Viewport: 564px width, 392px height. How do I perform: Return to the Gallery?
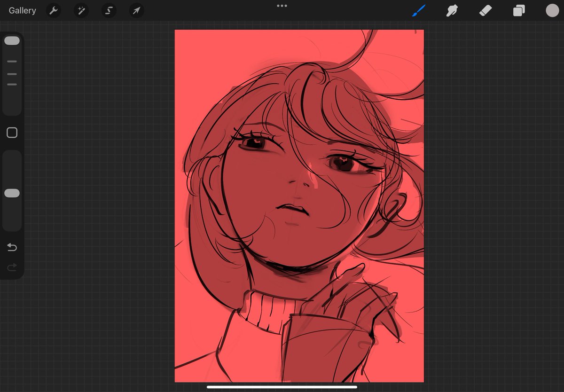pos(22,10)
